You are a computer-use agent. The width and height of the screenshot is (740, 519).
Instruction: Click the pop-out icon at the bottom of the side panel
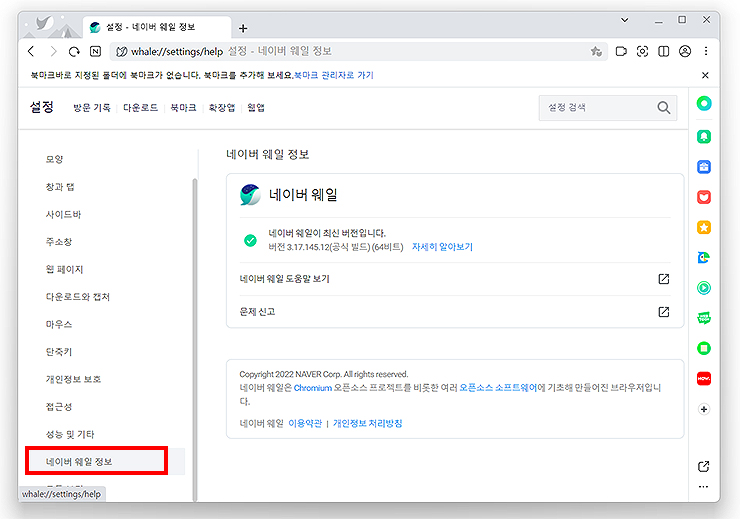click(704, 466)
